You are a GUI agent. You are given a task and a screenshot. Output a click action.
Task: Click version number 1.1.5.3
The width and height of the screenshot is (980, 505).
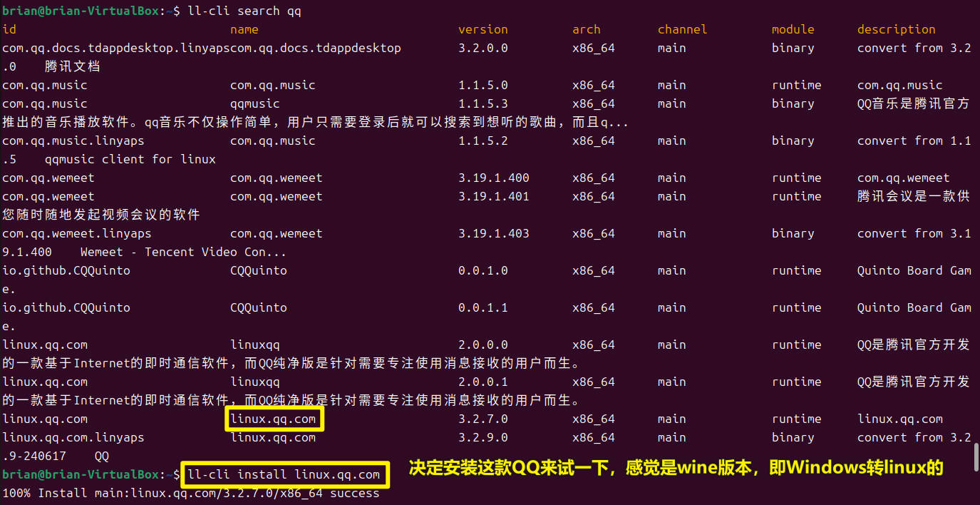coord(483,104)
